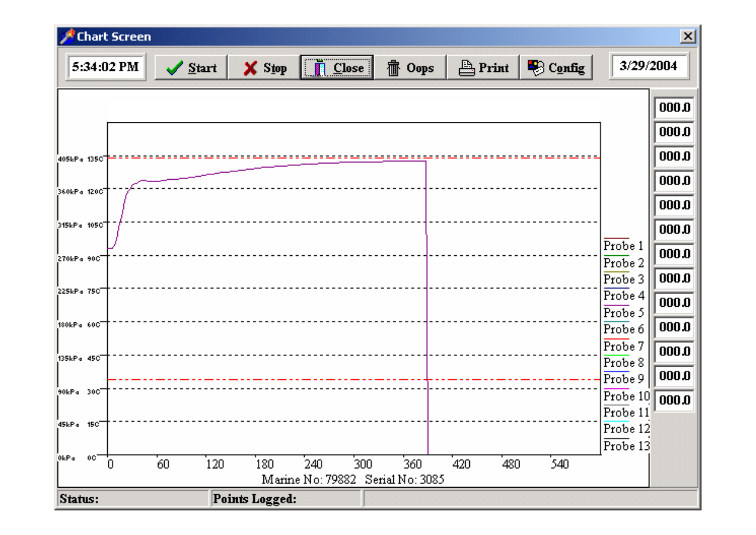Close the Chart Screen window
The image size is (756, 535).
pos(688,37)
